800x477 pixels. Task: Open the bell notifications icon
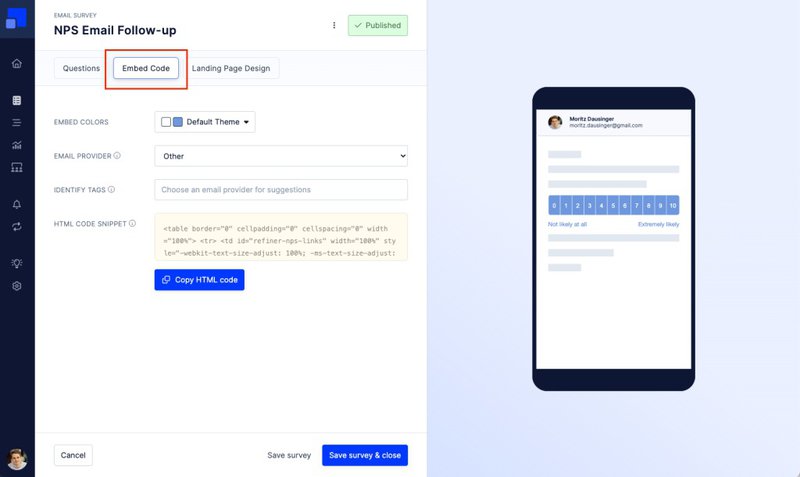point(16,204)
